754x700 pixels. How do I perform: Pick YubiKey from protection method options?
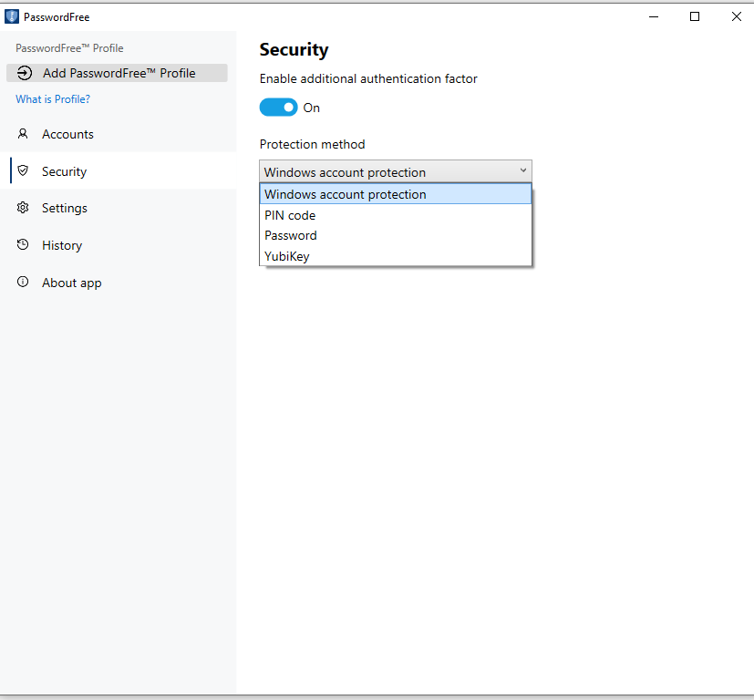point(287,256)
